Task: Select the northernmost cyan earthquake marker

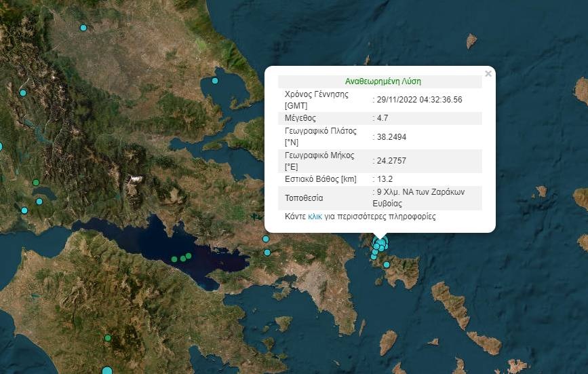Action: (83, 28)
